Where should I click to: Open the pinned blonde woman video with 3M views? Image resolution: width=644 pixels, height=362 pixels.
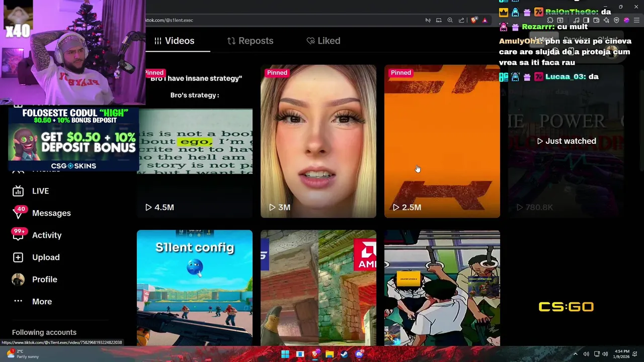pos(318,141)
